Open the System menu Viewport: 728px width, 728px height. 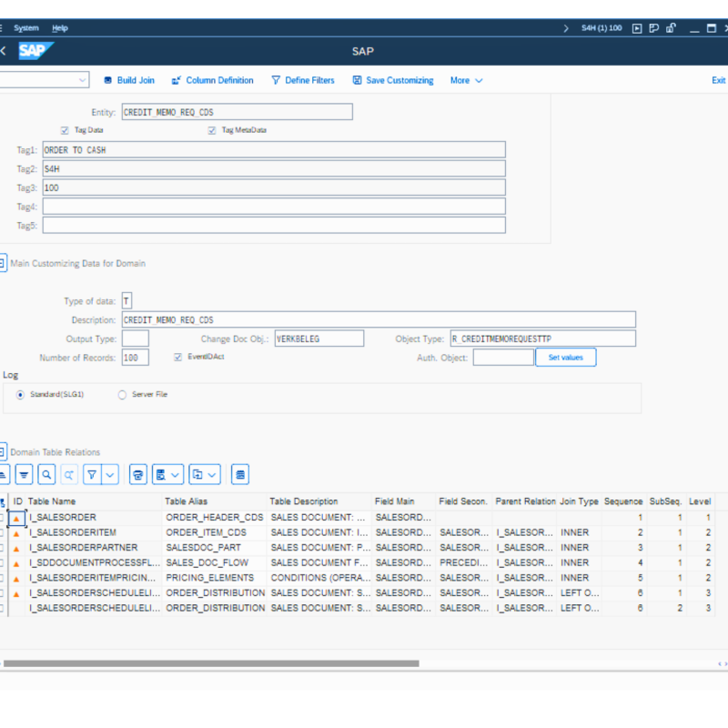26,28
